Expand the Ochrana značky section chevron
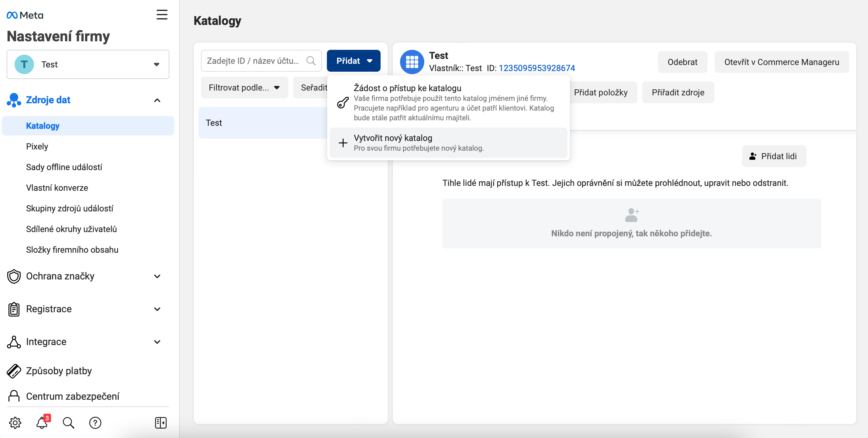This screenshot has width=868, height=438. click(157, 276)
